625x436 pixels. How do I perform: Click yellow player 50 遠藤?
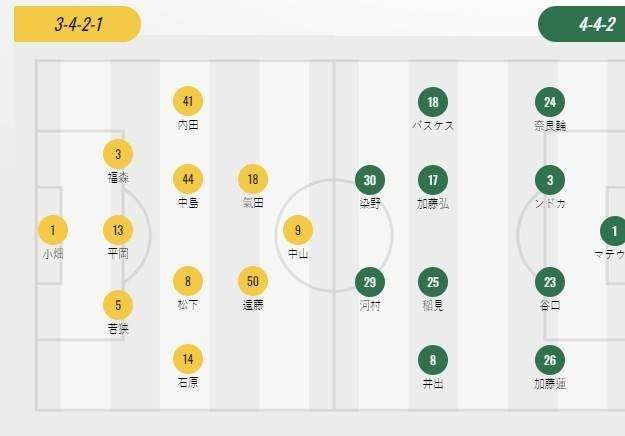253,282
